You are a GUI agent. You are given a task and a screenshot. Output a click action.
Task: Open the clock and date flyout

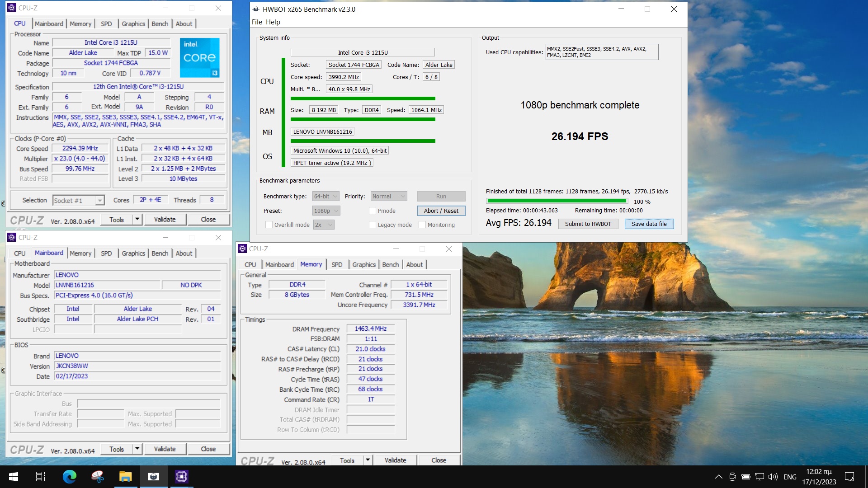pyautogui.click(x=819, y=477)
